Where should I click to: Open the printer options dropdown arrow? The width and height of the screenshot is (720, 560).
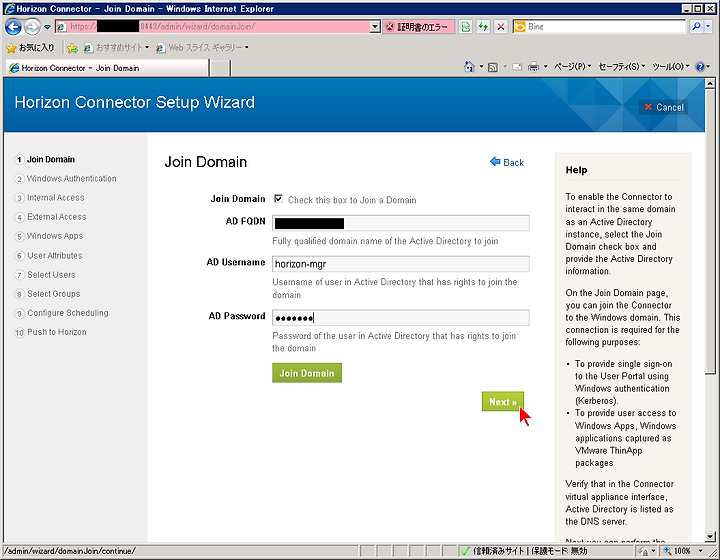point(545,67)
